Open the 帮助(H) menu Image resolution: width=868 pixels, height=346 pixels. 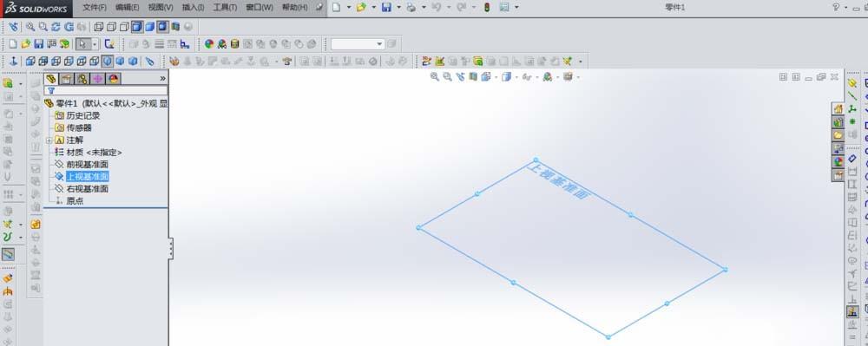tap(294, 7)
